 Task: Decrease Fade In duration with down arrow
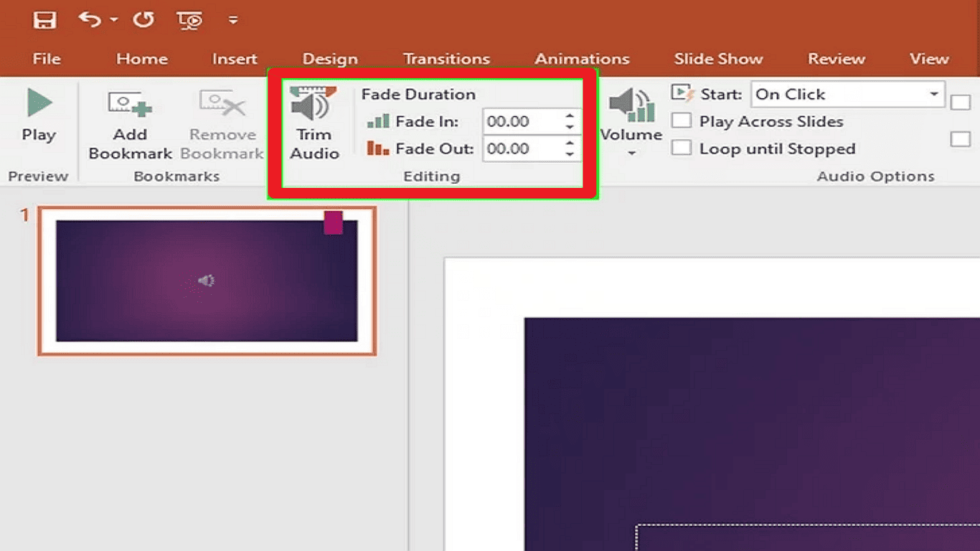[x=570, y=128]
